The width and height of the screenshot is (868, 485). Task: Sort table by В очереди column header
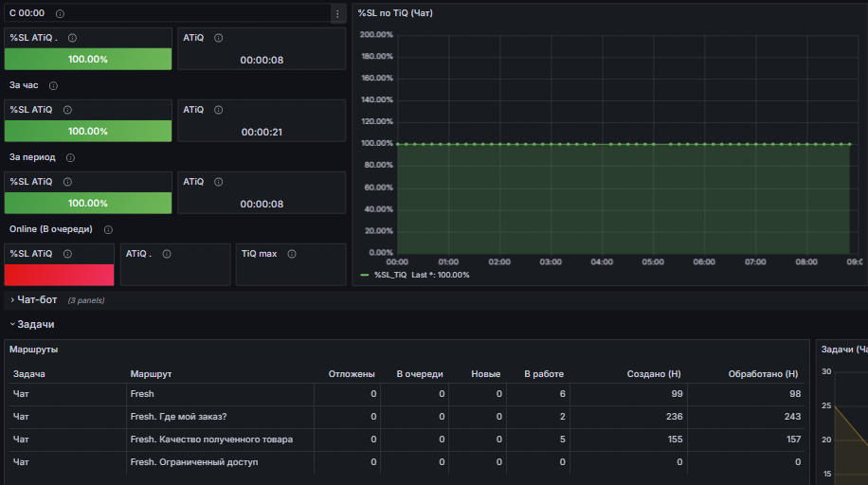tap(420, 374)
